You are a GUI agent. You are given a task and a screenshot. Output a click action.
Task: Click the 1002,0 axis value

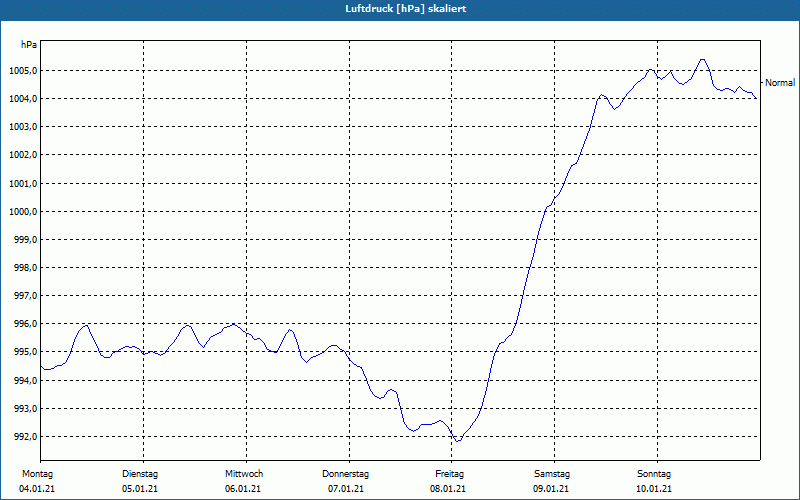23,155
